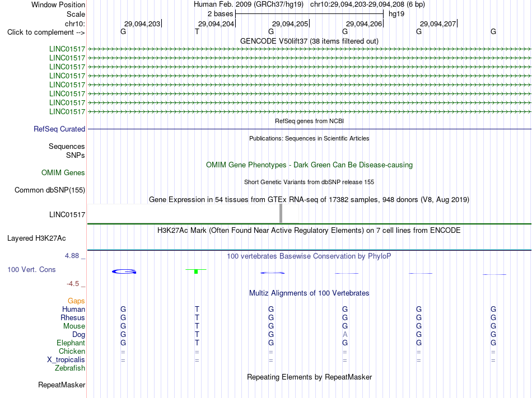Click the chr10: label

click(x=75, y=24)
